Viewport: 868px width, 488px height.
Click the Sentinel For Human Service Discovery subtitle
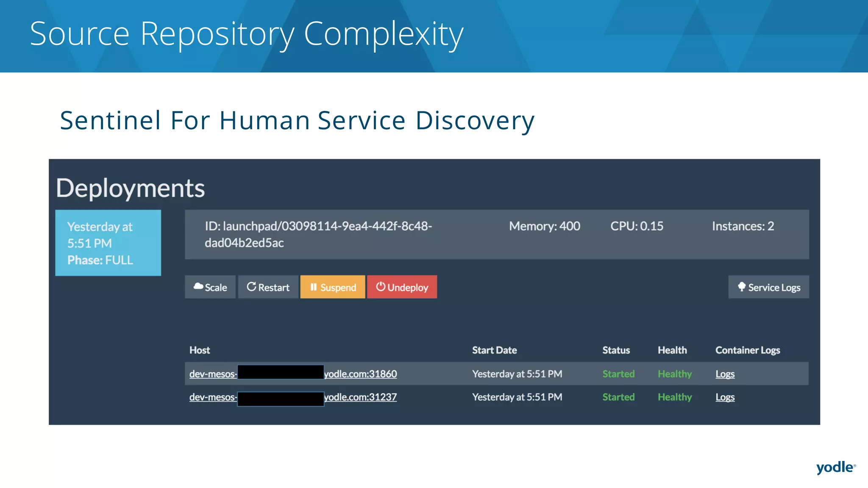click(297, 121)
